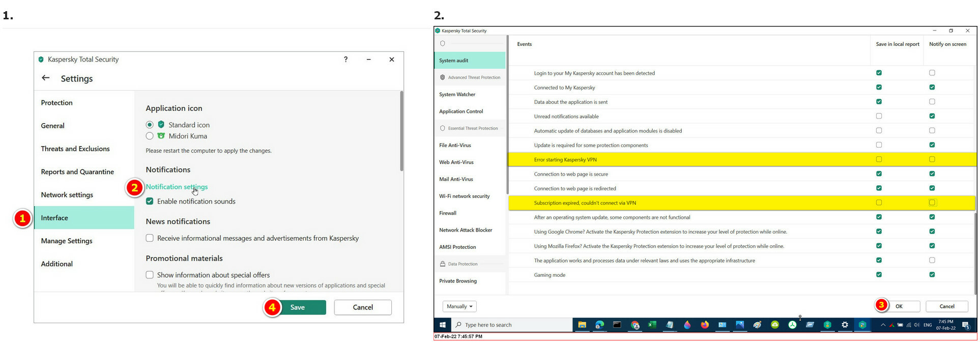
Task: Toggle Enable notification sounds checkbox
Action: 150,201
